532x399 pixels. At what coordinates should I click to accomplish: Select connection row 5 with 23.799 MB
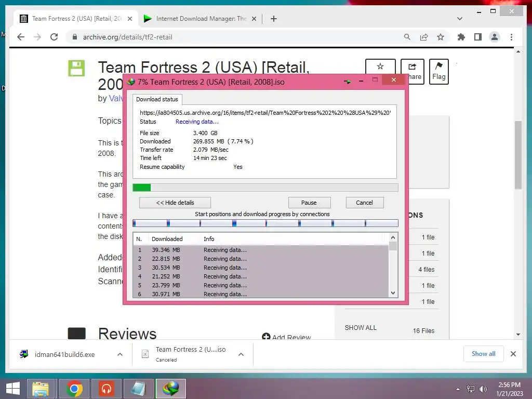point(261,285)
